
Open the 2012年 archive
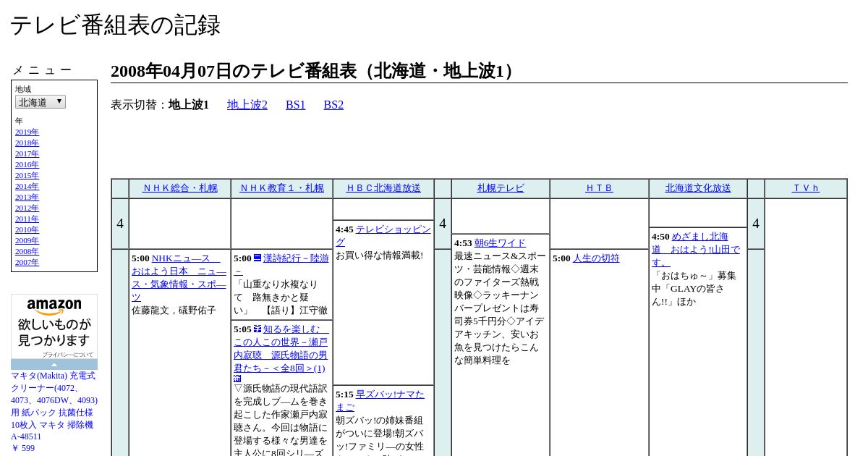pos(27,208)
